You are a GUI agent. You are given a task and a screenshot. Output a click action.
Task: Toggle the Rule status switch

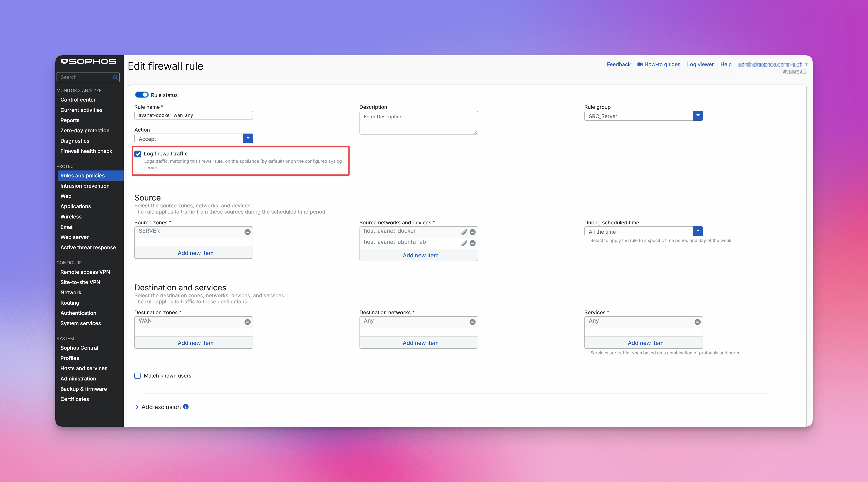[142, 95]
